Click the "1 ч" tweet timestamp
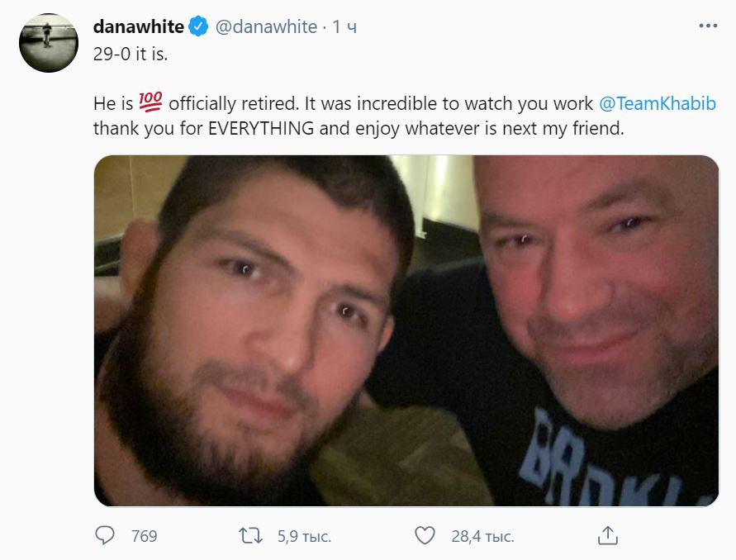The height and width of the screenshot is (560, 736). click(345, 27)
